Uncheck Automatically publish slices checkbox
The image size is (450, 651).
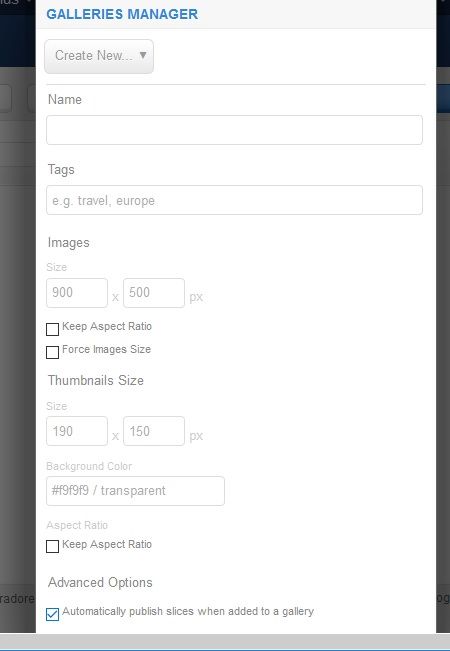52,614
